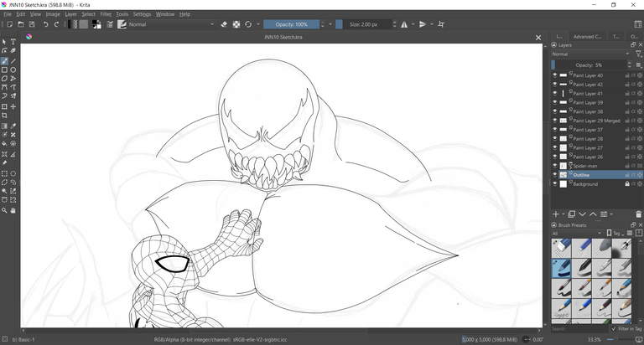Undo the last action
The image size is (644, 345).
click(45, 24)
